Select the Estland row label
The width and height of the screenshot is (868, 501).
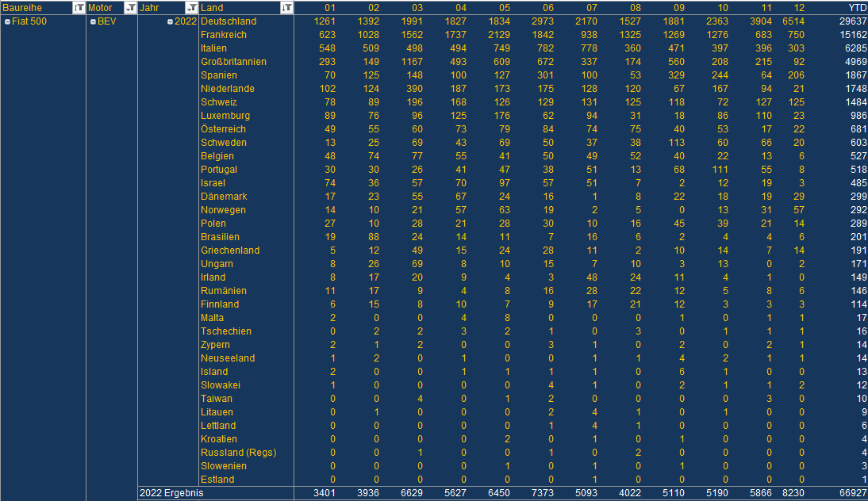click(217, 480)
